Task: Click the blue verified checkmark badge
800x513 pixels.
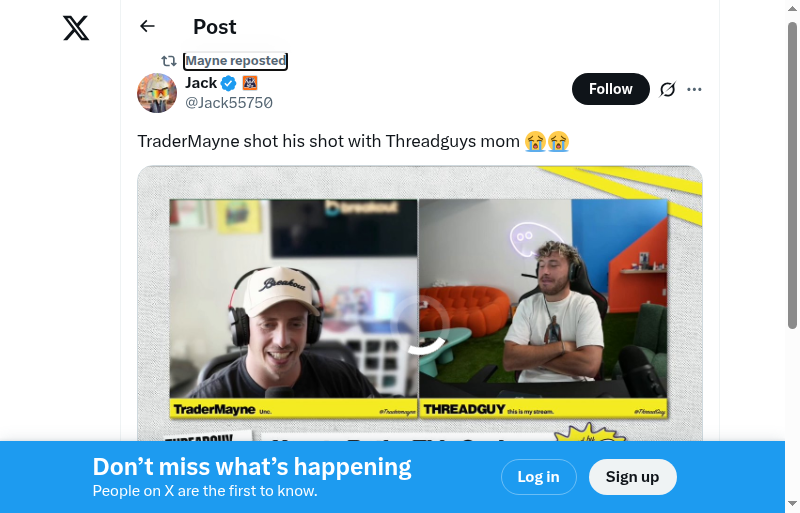Action: point(229,83)
